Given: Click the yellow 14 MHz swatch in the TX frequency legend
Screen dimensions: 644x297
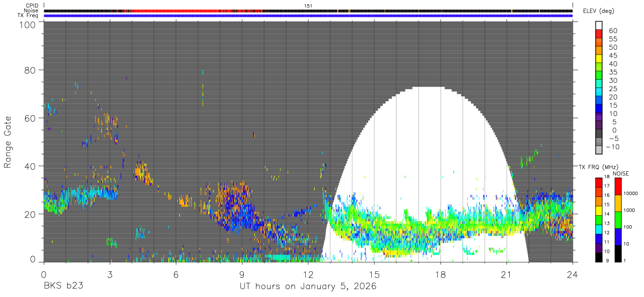Looking at the screenshot, I should coord(598,211).
